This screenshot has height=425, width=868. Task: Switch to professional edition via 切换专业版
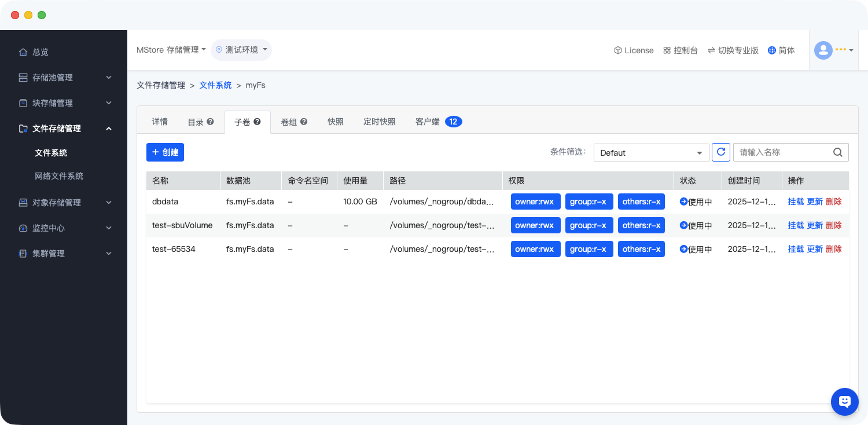pyautogui.click(x=733, y=50)
